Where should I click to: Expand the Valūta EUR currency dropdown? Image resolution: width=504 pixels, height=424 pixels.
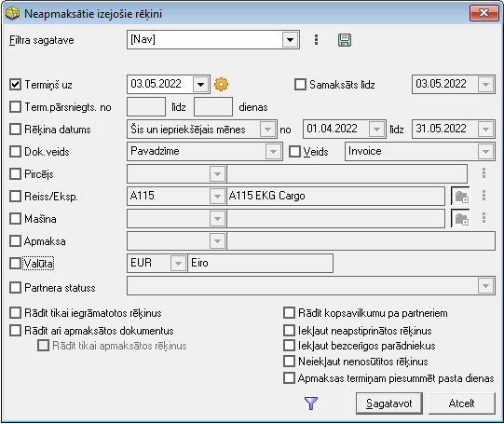click(178, 264)
